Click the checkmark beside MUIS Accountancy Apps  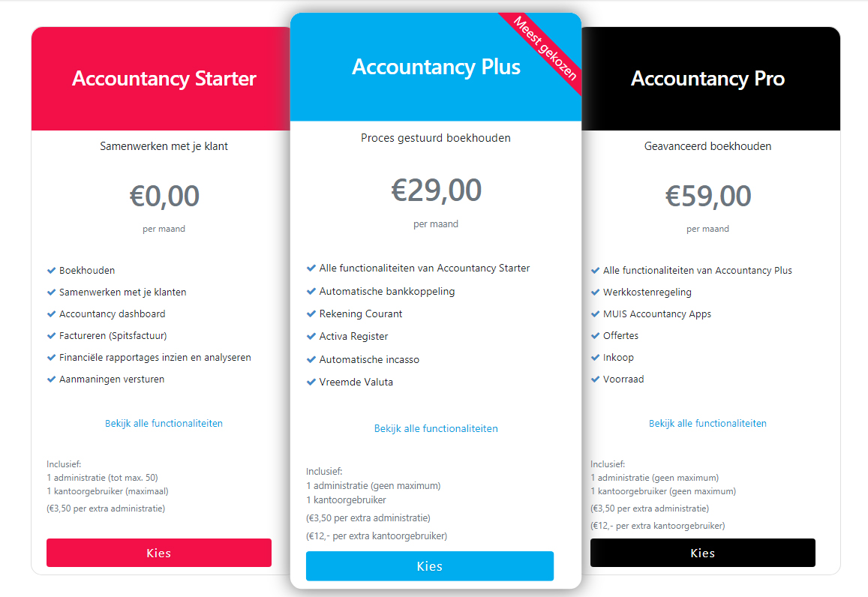point(595,313)
